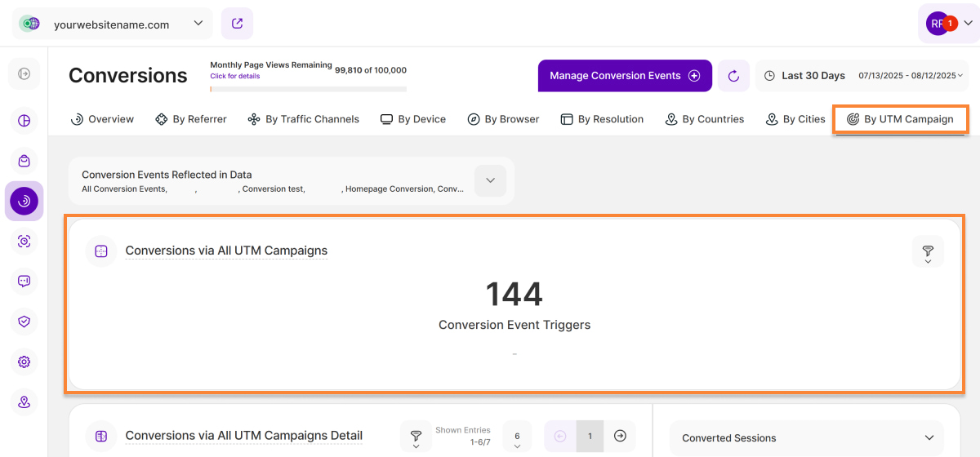
Task: Go to next page of UTM details
Action: [x=620, y=436]
